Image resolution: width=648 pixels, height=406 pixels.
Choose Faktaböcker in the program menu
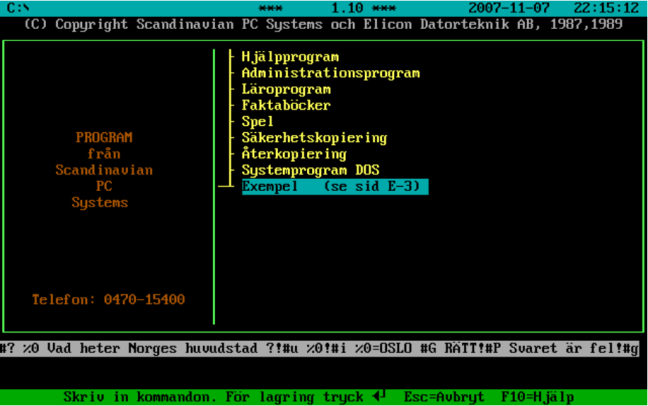pos(286,105)
